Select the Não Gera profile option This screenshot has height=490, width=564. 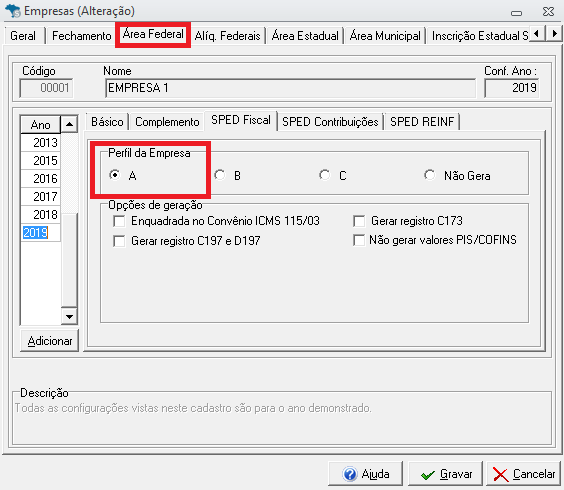coord(429,175)
